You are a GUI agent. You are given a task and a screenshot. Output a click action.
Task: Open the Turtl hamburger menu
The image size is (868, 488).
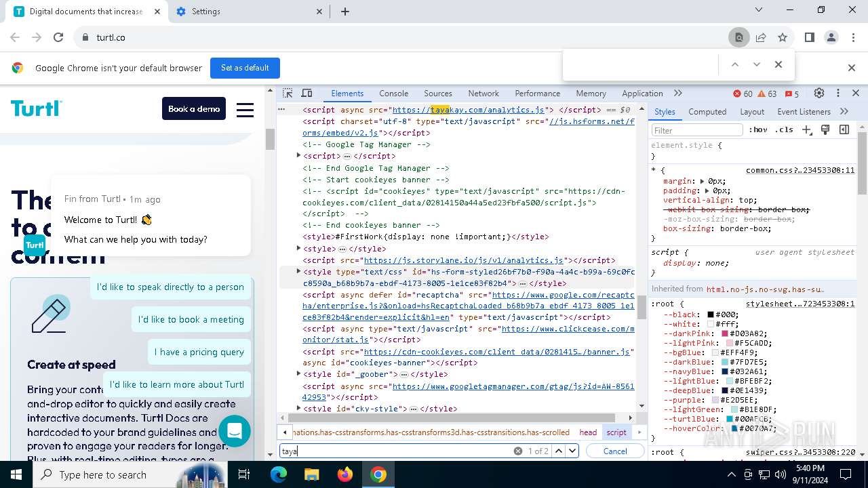[x=245, y=109]
